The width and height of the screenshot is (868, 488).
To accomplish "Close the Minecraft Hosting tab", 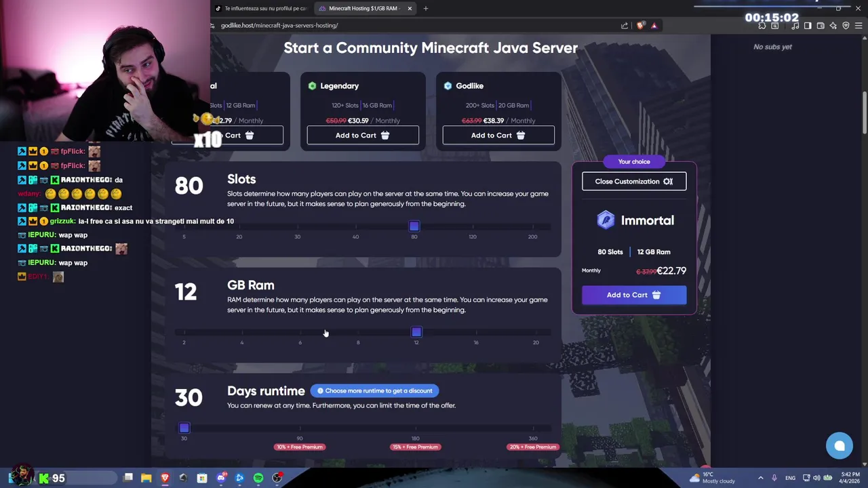I will tap(410, 8).
